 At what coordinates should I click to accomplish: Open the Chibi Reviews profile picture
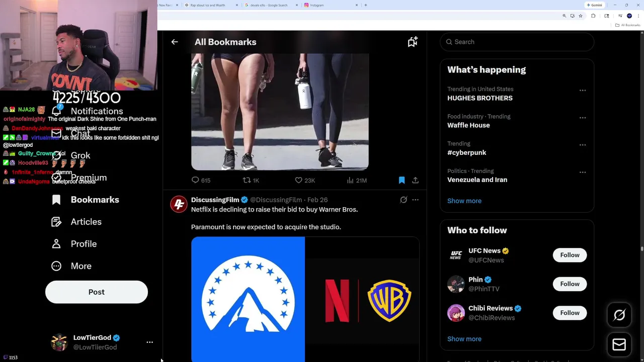tap(456, 313)
